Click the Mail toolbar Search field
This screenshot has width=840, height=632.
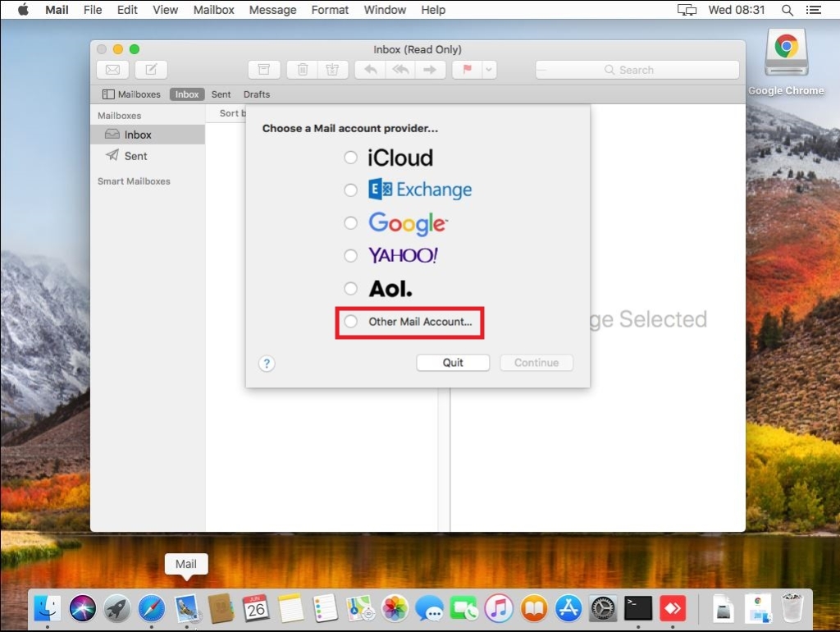(x=637, y=70)
